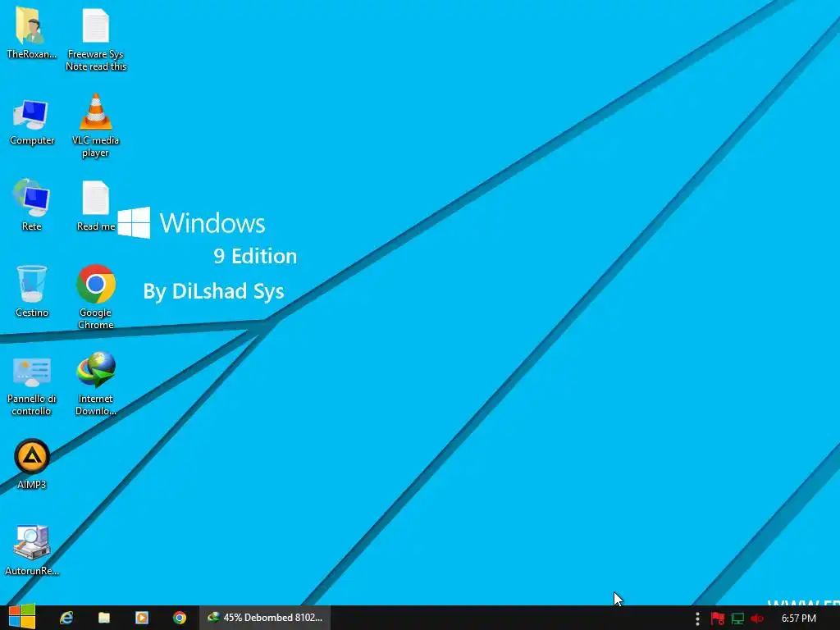Open the red Action Center flag
Screen dimensions: 840x630
(717, 619)
